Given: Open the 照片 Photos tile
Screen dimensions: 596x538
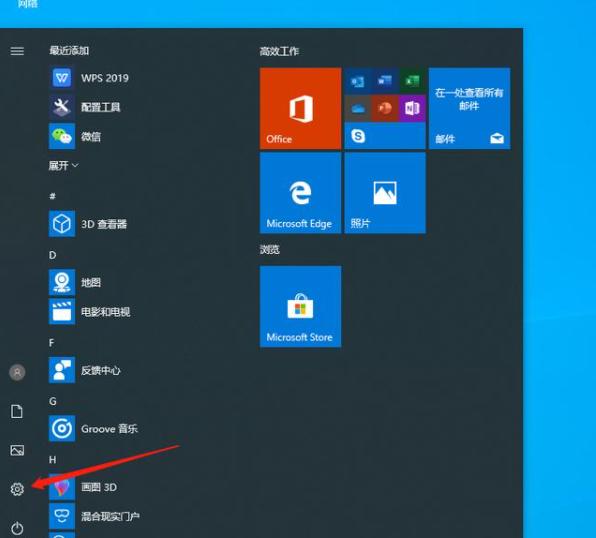Looking at the screenshot, I should [385, 193].
